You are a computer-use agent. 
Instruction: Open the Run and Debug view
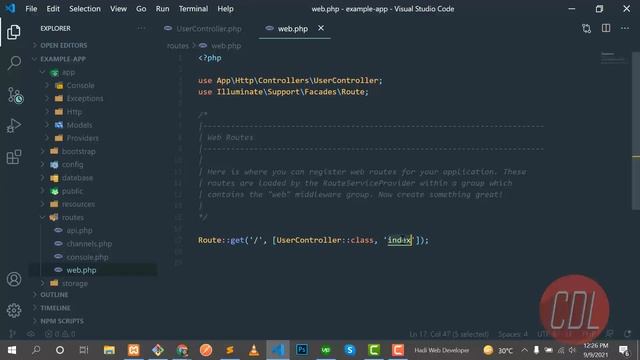click(x=14, y=126)
